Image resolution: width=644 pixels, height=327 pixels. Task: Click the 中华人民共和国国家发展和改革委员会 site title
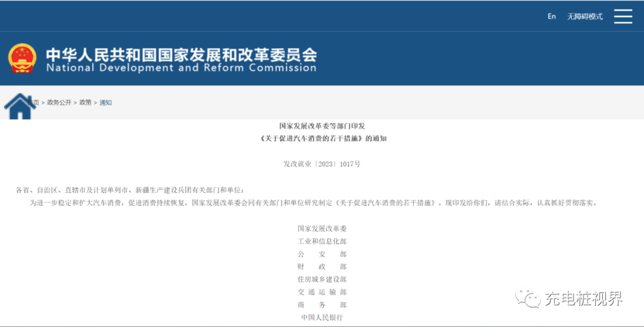coord(181,55)
